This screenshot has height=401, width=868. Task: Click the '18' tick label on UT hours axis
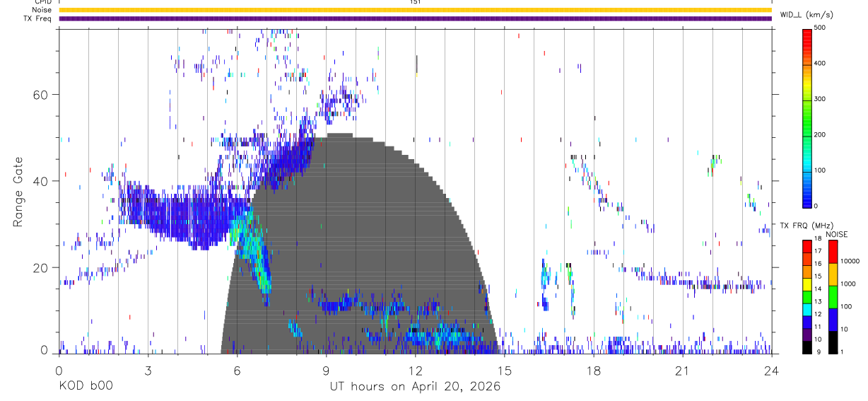tap(593, 370)
